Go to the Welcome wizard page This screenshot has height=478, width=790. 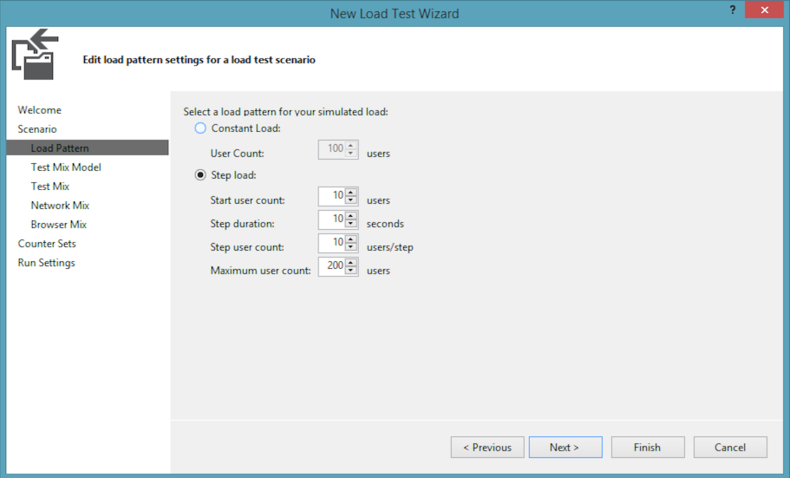click(x=39, y=110)
